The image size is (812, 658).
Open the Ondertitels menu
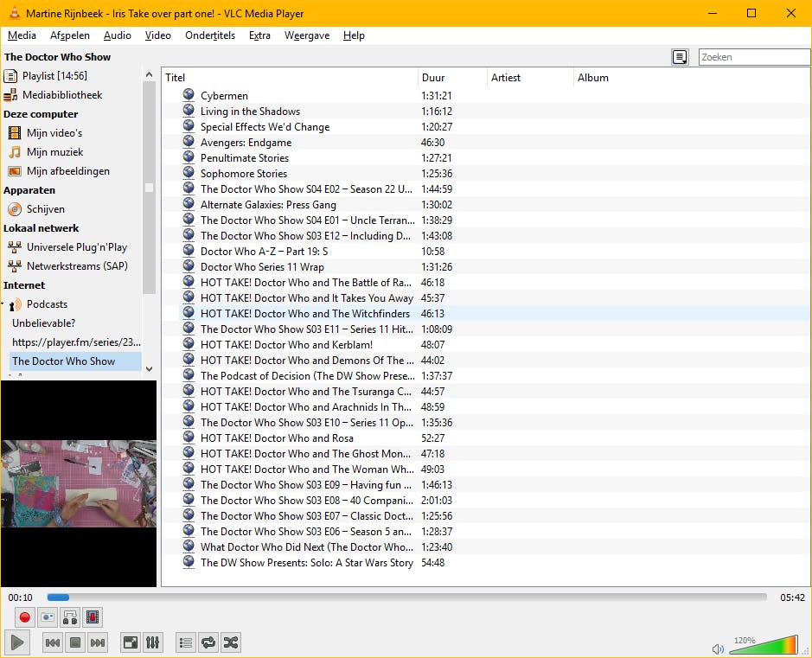(210, 35)
